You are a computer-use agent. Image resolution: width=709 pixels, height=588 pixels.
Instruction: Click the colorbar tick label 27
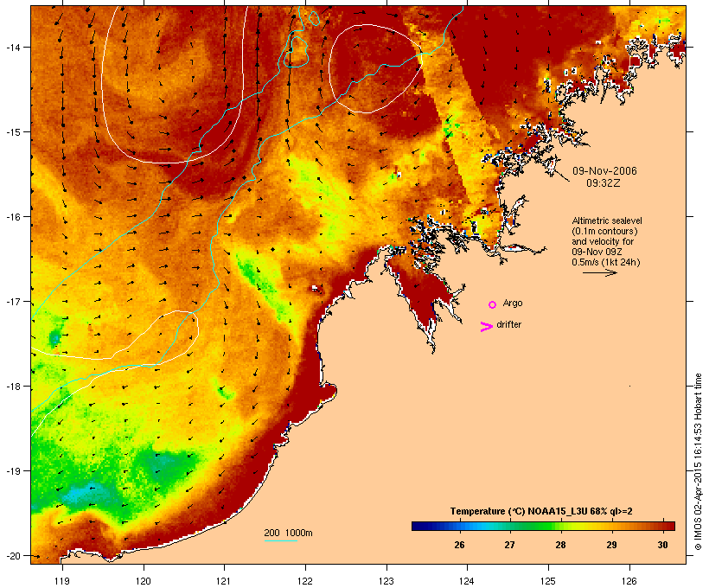click(509, 545)
